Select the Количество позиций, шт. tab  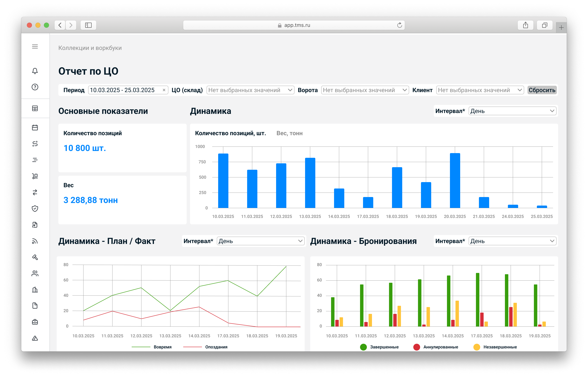pyautogui.click(x=230, y=133)
